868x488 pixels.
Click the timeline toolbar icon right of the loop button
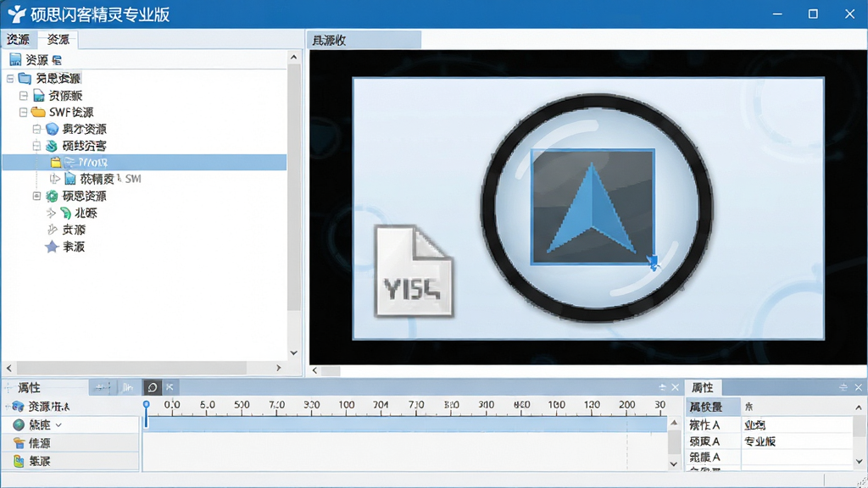(x=170, y=387)
